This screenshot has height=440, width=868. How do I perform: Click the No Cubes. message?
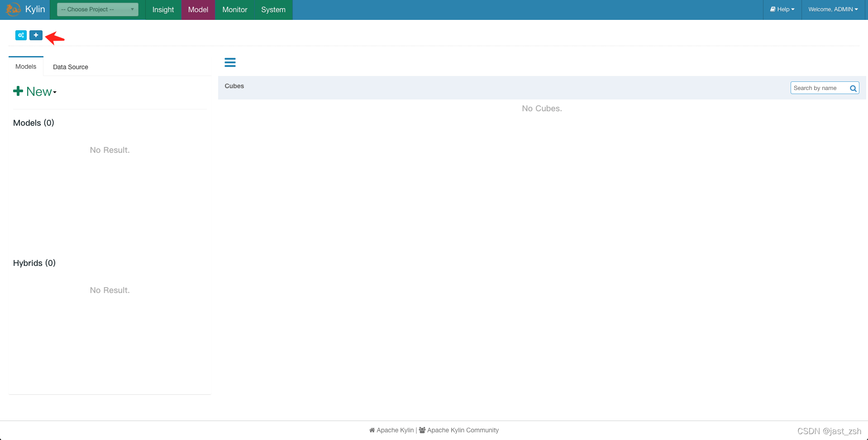tap(542, 109)
